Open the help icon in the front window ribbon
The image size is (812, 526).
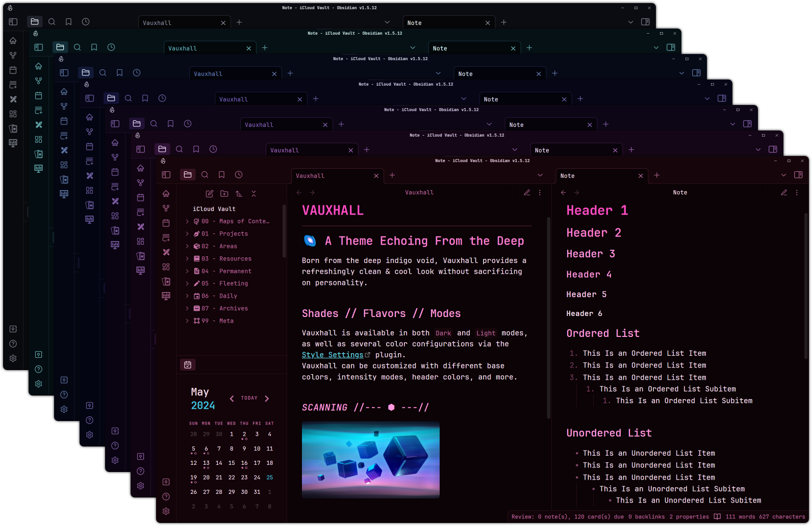coord(166,497)
